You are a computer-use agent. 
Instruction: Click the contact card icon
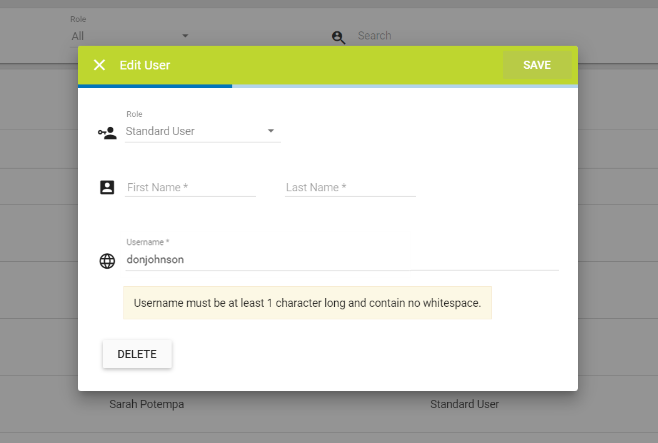[x=107, y=187]
